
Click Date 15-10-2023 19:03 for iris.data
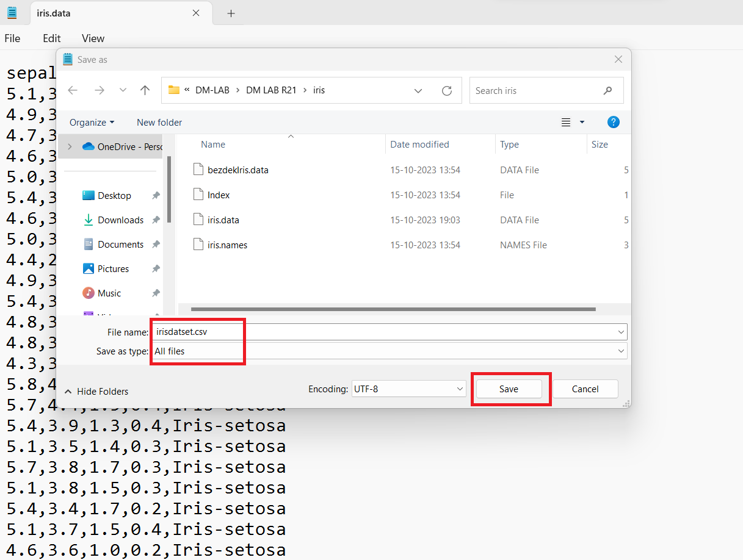pos(426,220)
